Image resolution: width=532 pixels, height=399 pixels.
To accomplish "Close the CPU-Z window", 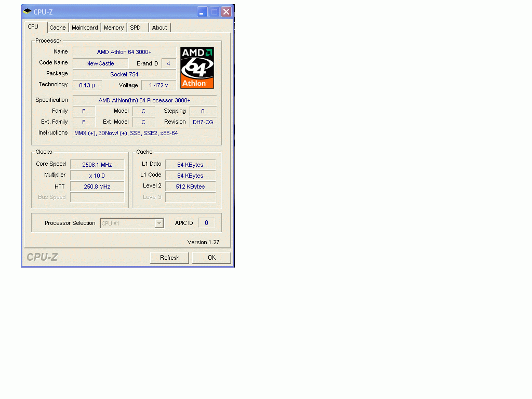I will [227, 12].
